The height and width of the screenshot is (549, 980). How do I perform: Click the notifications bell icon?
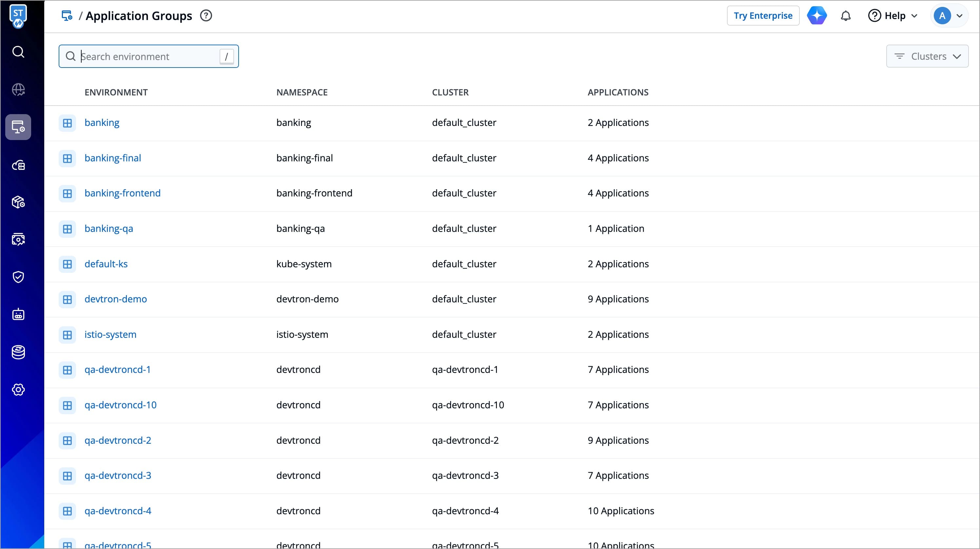(845, 16)
